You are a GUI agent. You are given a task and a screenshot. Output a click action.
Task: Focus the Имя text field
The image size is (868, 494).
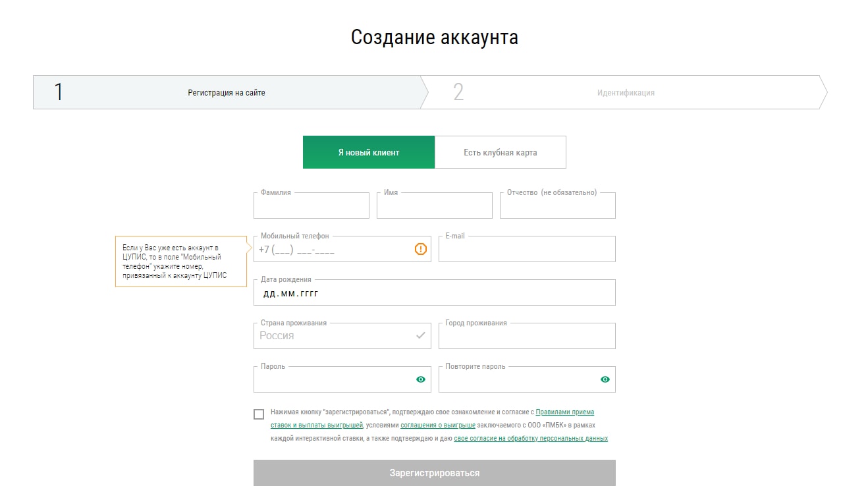tap(435, 207)
